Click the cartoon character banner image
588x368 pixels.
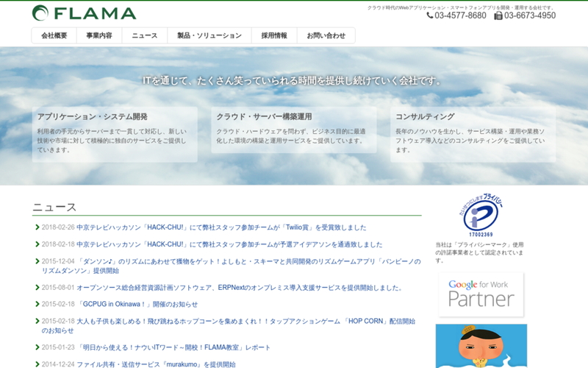(481, 346)
